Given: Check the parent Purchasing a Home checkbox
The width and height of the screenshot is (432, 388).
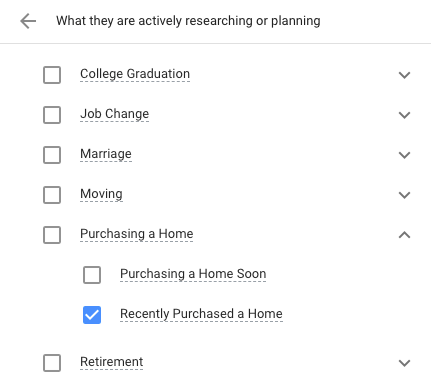Looking at the screenshot, I should (52, 235).
